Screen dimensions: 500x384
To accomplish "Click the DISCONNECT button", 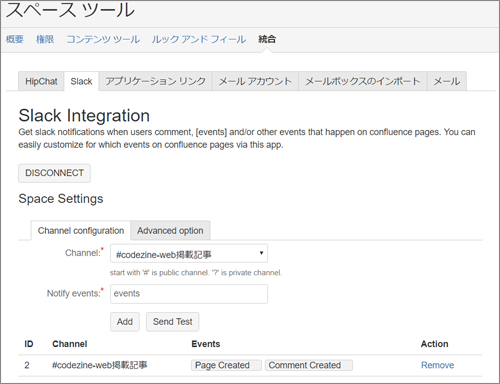I will point(54,173).
